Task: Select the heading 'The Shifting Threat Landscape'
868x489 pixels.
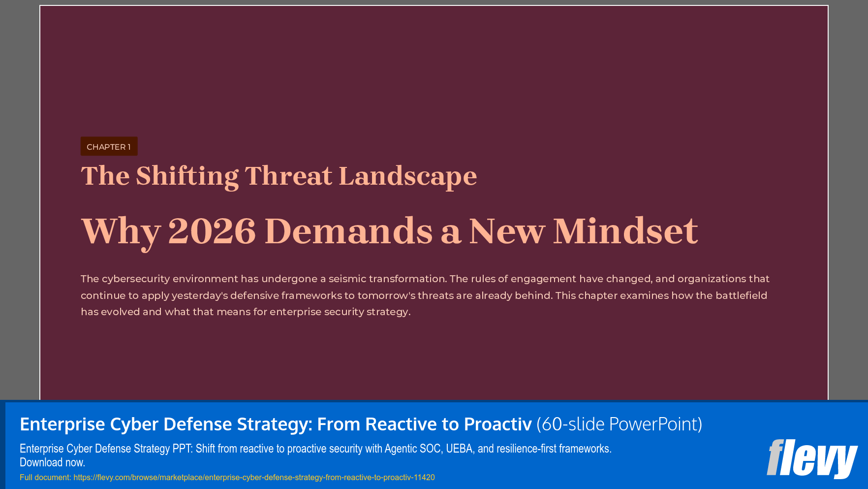Action: [x=279, y=176]
